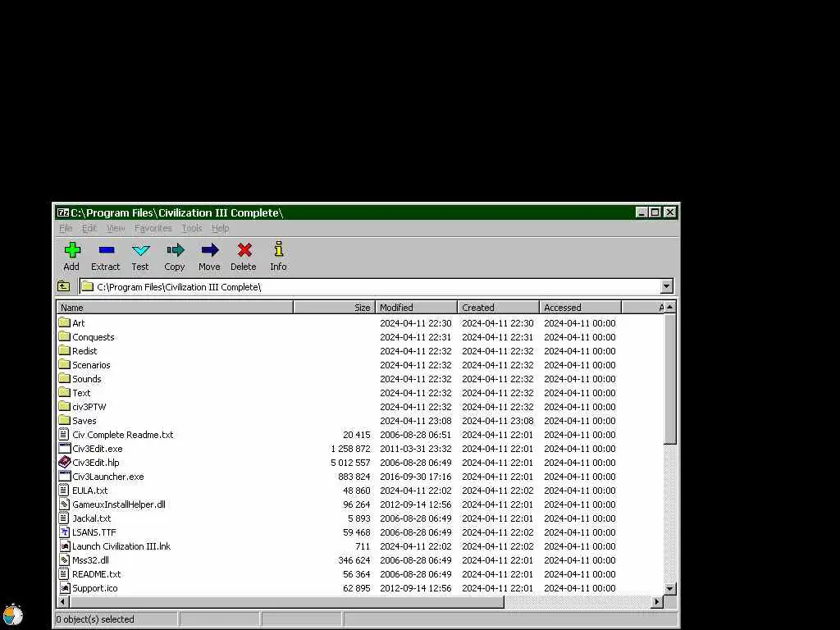Viewport: 840px width, 630px height.
Task: Sort by the Size column header
Action: click(335, 308)
